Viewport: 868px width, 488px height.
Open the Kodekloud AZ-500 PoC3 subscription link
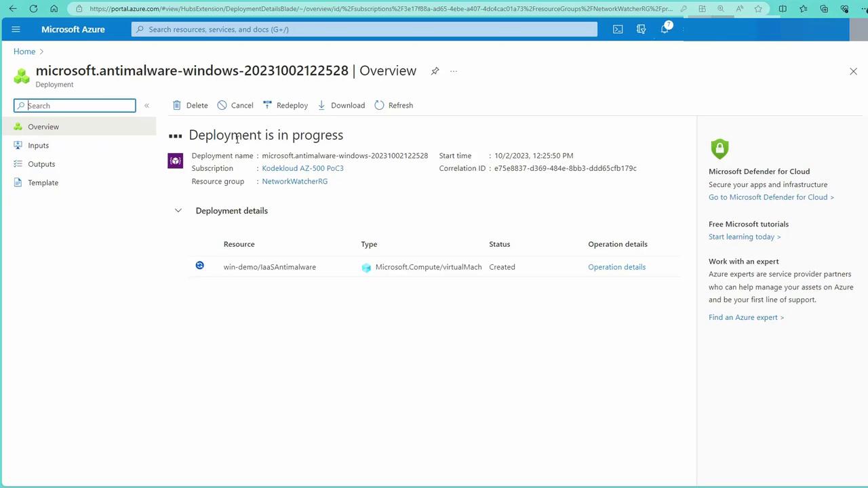pos(302,168)
